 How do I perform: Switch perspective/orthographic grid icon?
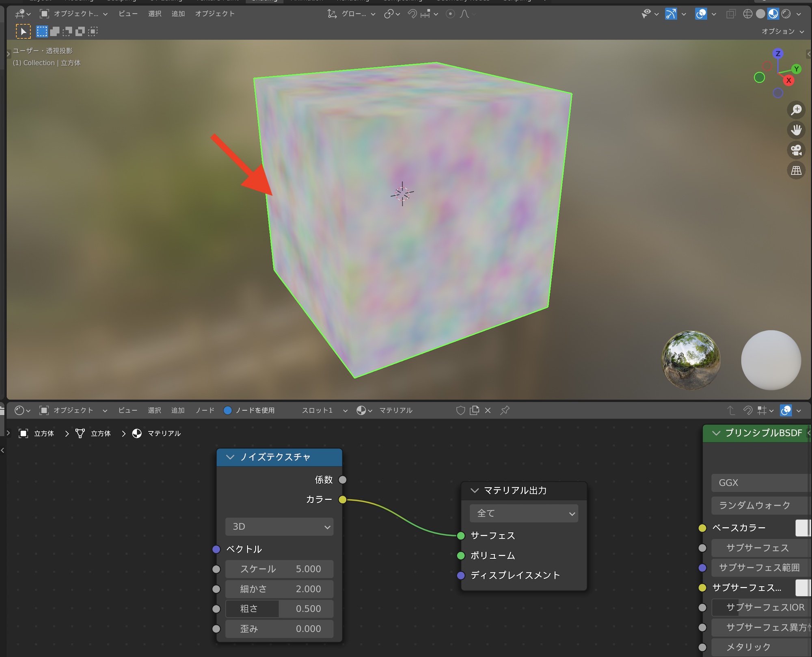click(x=796, y=170)
